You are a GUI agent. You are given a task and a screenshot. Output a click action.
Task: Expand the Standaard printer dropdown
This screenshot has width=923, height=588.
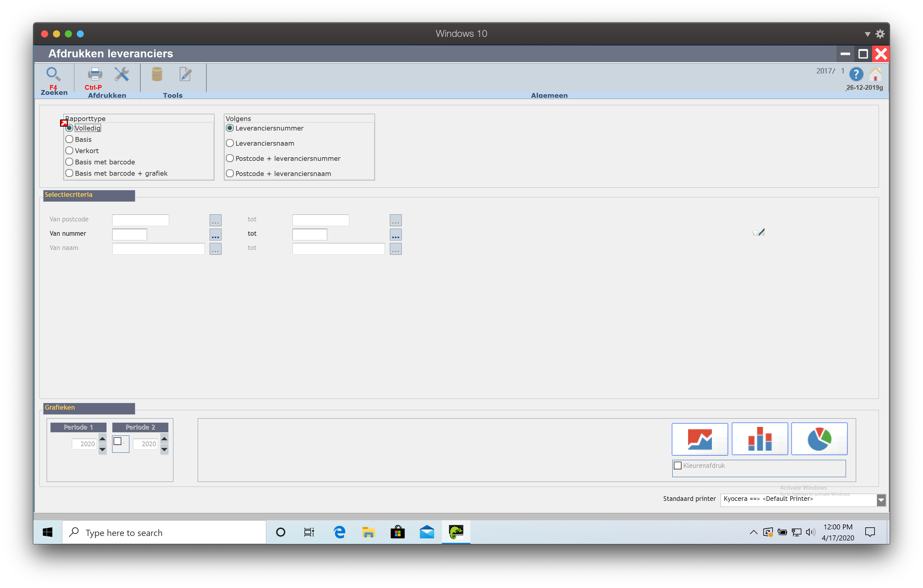click(881, 500)
